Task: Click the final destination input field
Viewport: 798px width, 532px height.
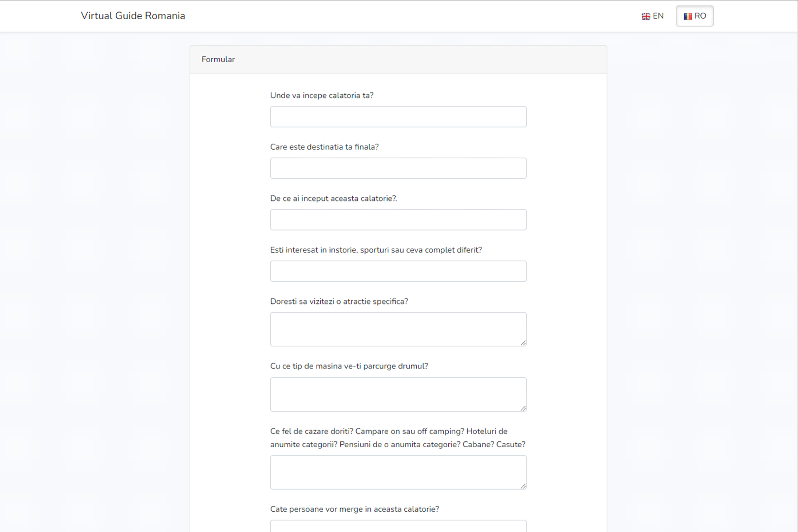Action: (x=398, y=168)
